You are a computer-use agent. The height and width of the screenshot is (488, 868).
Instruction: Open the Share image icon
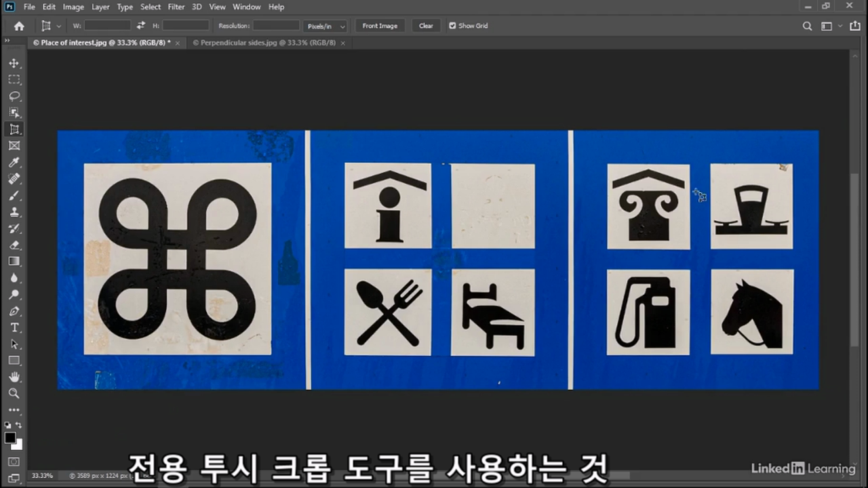(x=855, y=26)
